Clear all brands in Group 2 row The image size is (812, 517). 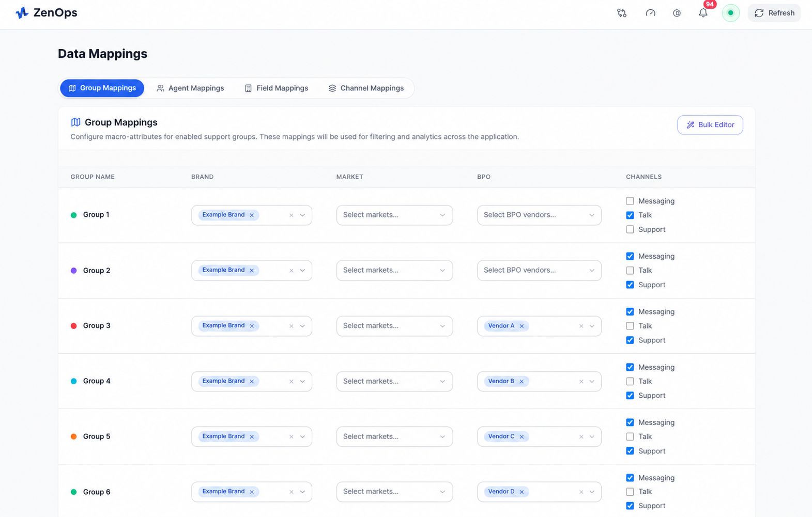(292, 270)
